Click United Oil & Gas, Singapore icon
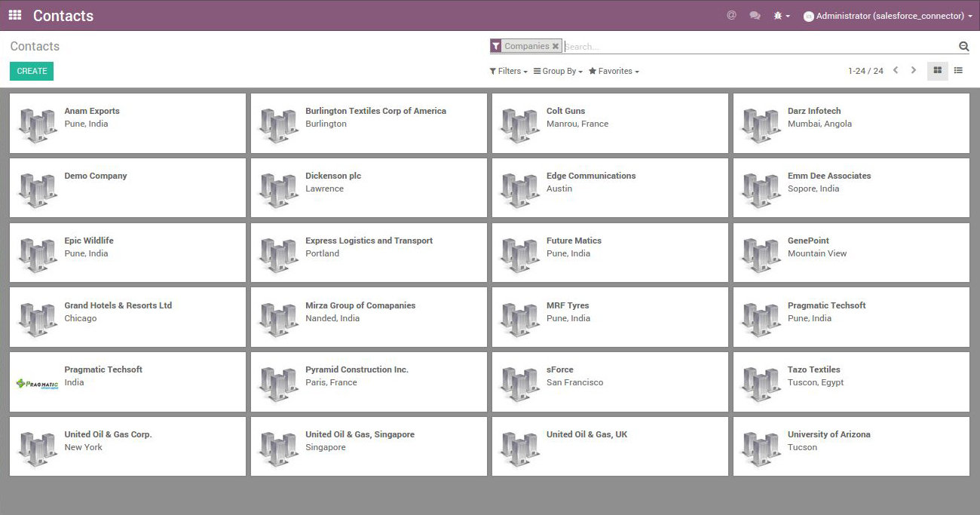This screenshot has width=980, height=515. 278,449
